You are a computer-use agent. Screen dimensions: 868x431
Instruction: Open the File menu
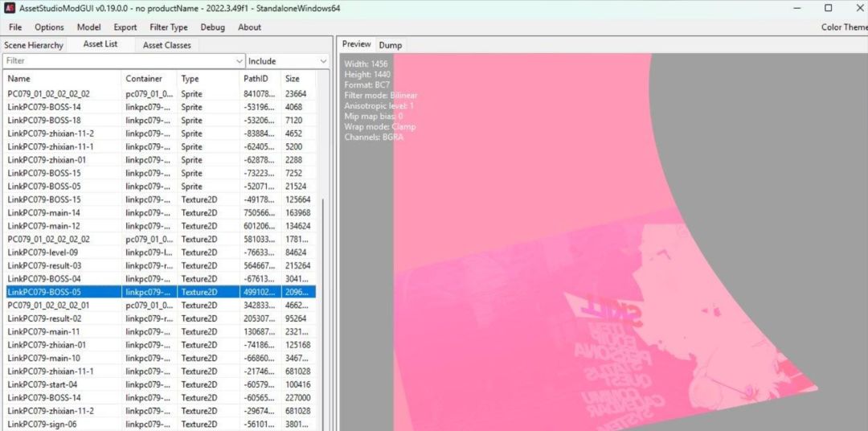[15, 27]
